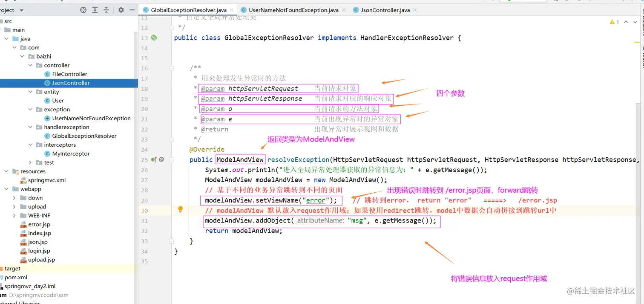
Task: Toggle the fold marker at line 33
Action: click(171, 241)
